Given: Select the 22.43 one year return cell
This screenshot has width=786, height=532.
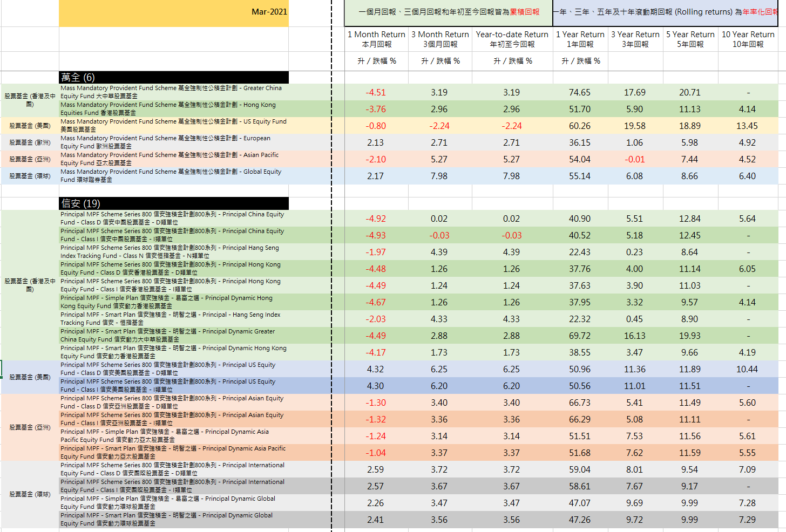Looking at the screenshot, I should (580, 252).
